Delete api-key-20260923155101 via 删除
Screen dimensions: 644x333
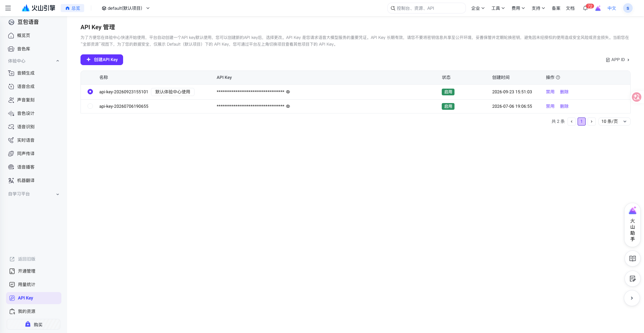point(564,92)
